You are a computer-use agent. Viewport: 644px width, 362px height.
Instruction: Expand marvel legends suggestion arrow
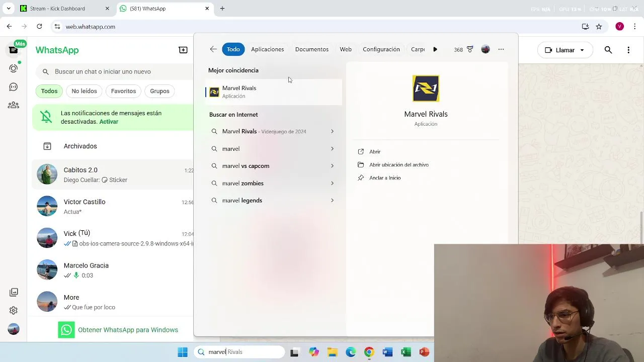pyautogui.click(x=332, y=200)
